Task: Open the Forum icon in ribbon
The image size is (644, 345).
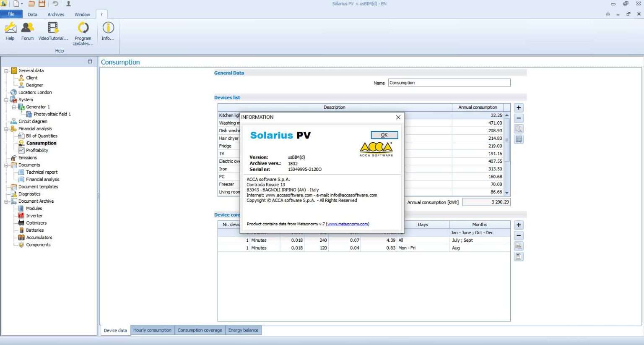Action: tap(27, 31)
